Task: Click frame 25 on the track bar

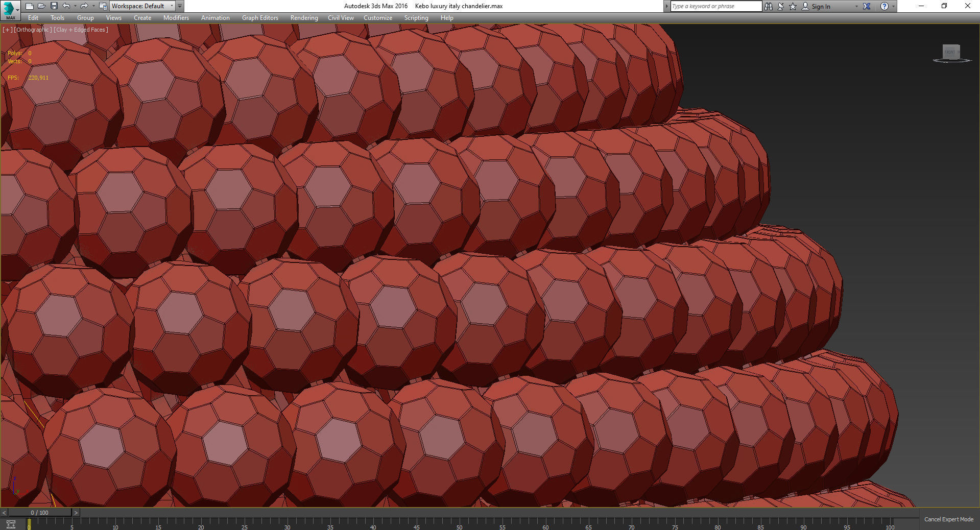Action: coord(244,524)
